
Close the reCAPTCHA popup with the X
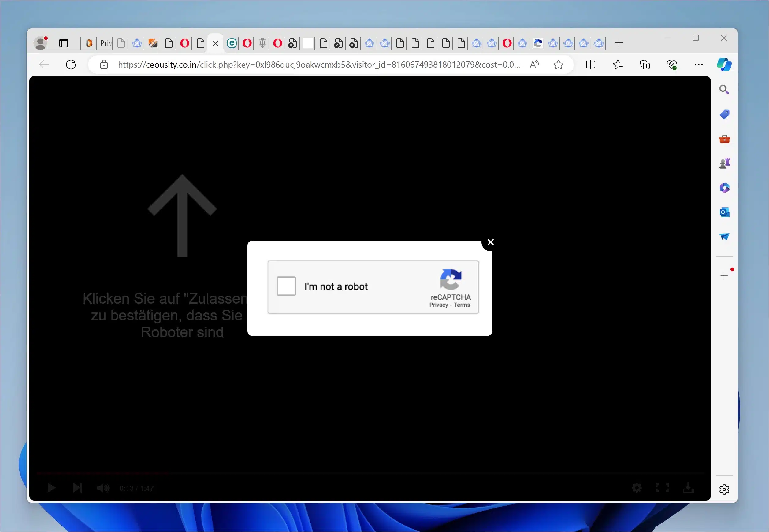[x=490, y=242]
